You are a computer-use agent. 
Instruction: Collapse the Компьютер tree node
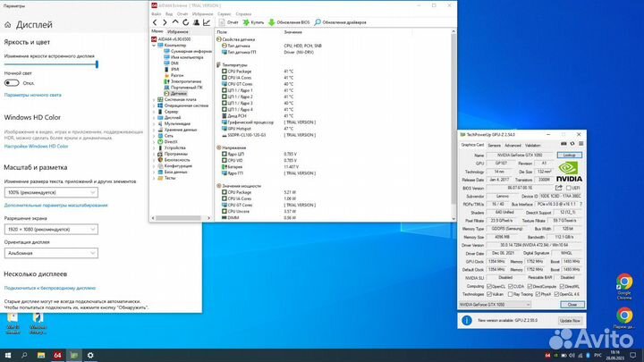154,46
